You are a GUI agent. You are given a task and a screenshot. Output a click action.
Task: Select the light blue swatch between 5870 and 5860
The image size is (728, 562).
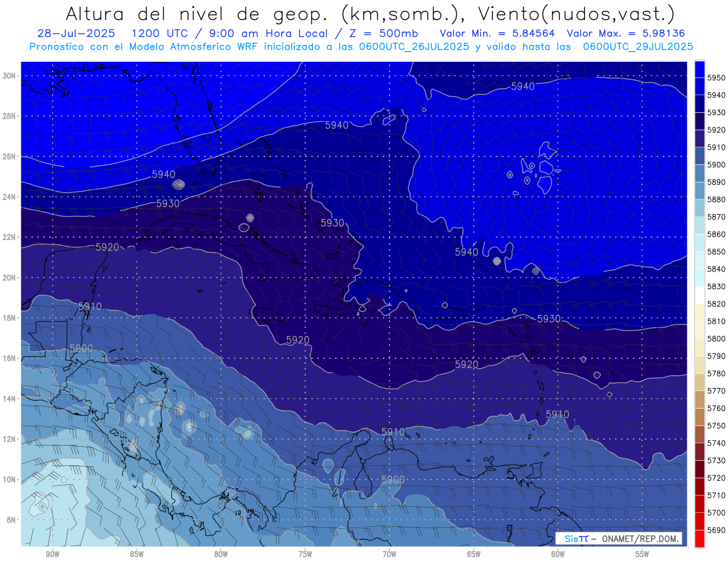tap(699, 225)
